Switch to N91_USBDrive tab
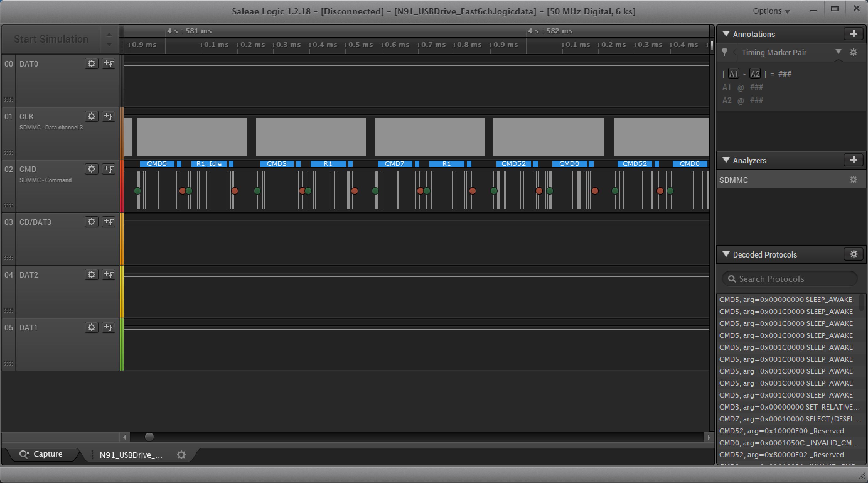 131,455
